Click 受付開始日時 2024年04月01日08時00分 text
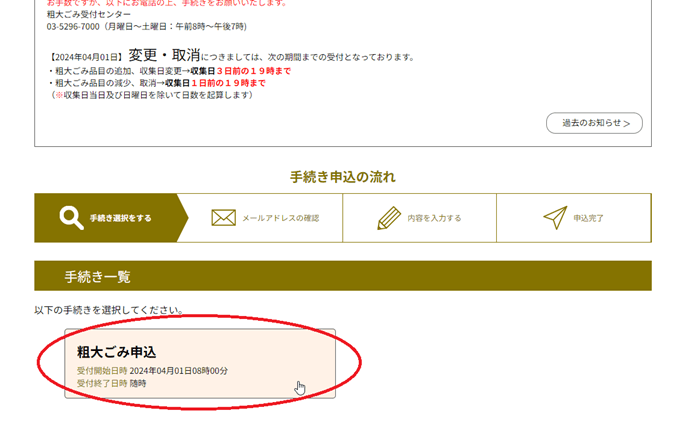The image size is (700, 440). click(x=152, y=371)
